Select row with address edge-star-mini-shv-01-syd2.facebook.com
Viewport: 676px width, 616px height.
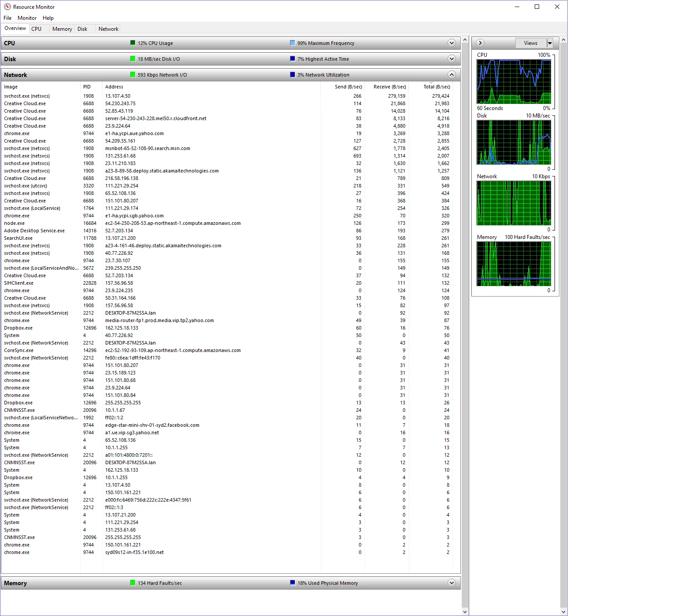point(228,425)
